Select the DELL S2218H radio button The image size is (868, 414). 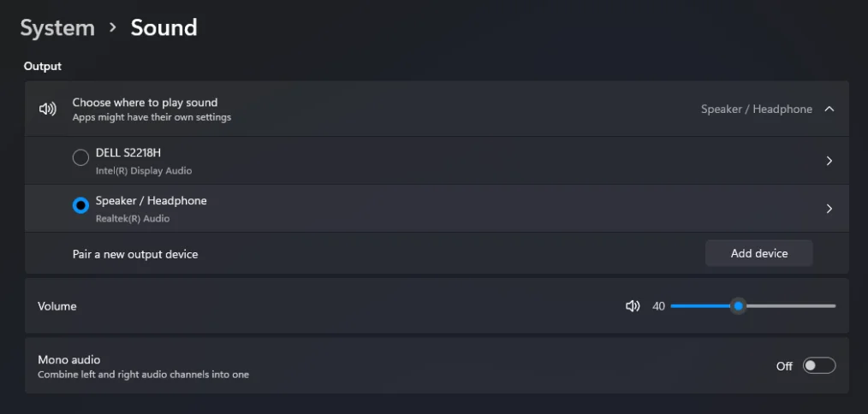(x=80, y=158)
